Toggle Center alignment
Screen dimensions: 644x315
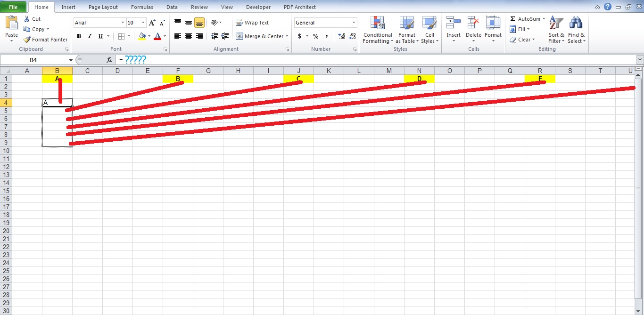(x=188, y=36)
